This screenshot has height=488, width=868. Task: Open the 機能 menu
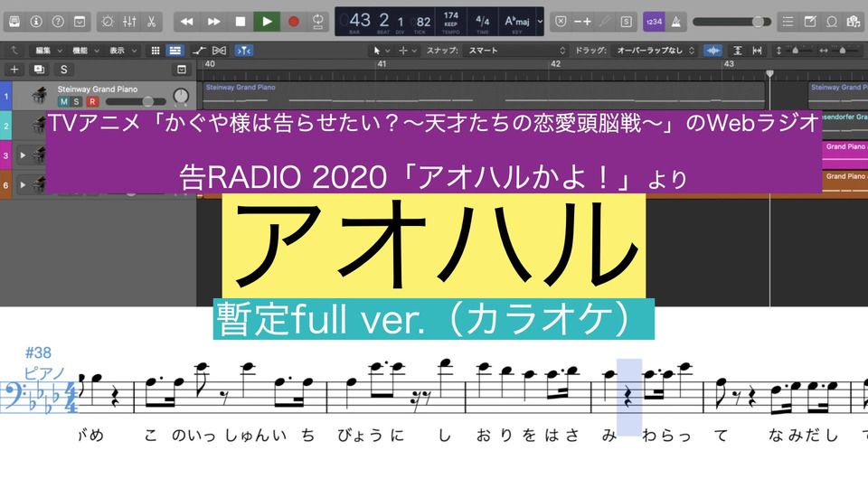[x=86, y=51]
